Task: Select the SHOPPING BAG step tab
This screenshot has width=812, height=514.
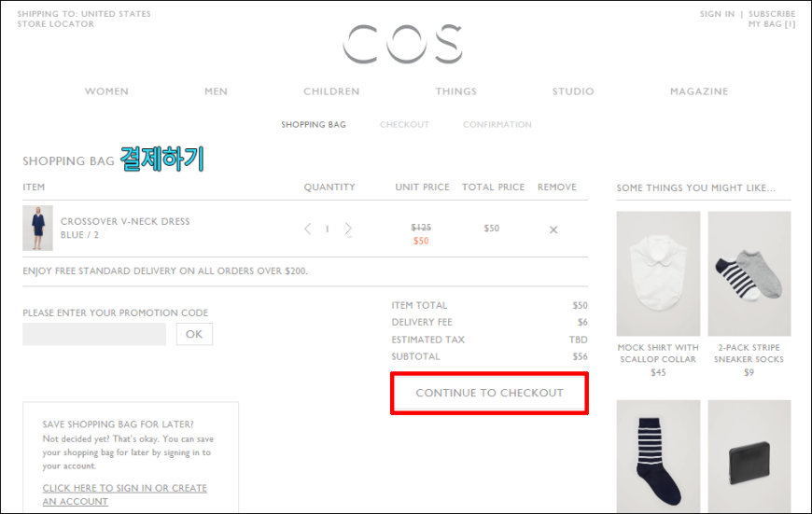Action: (314, 125)
